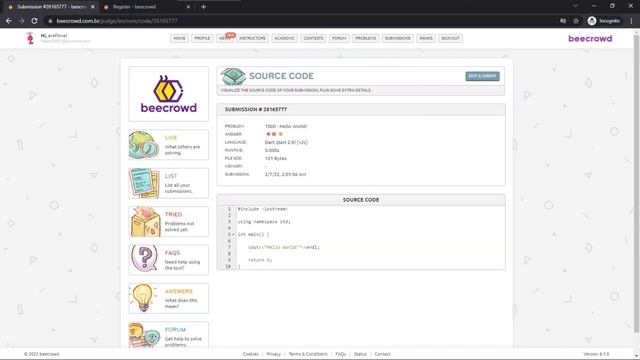Click the page vertical scrollbar

click(636, 184)
